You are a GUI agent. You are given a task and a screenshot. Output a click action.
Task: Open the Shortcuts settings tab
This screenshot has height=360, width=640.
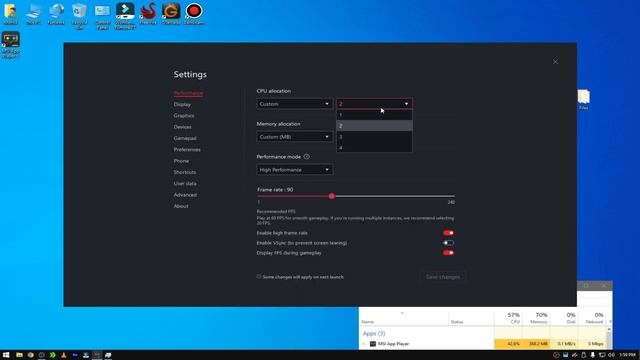184,172
